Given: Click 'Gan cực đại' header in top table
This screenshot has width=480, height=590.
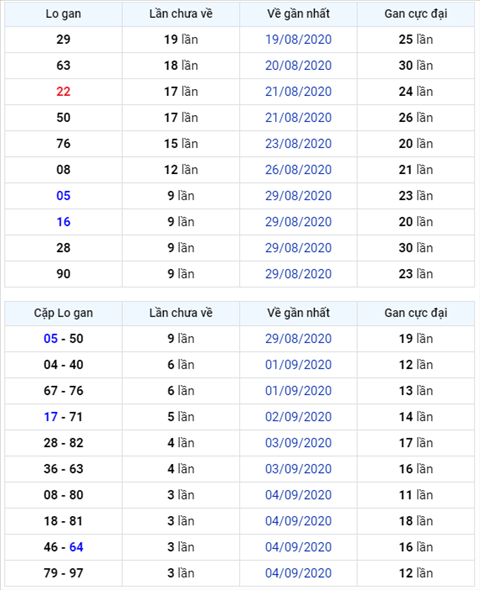Looking at the screenshot, I should (x=416, y=14).
